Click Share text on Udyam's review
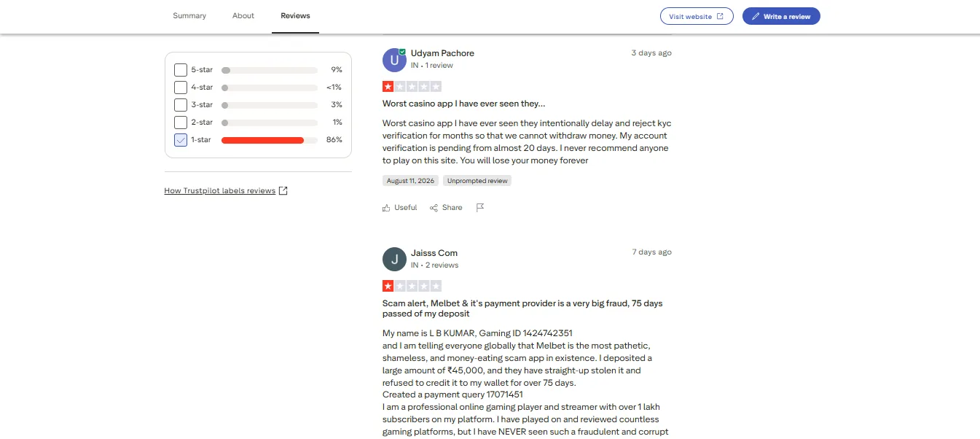This screenshot has width=980, height=439. (x=452, y=208)
